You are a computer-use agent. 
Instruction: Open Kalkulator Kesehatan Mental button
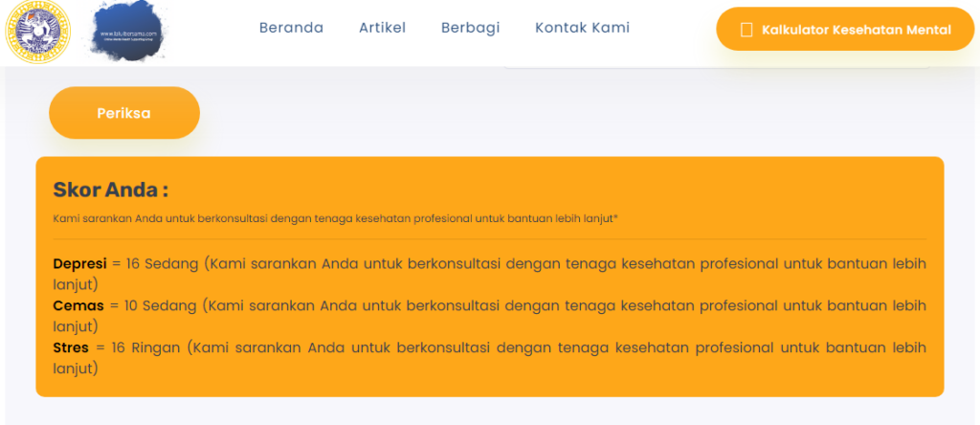[844, 30]
